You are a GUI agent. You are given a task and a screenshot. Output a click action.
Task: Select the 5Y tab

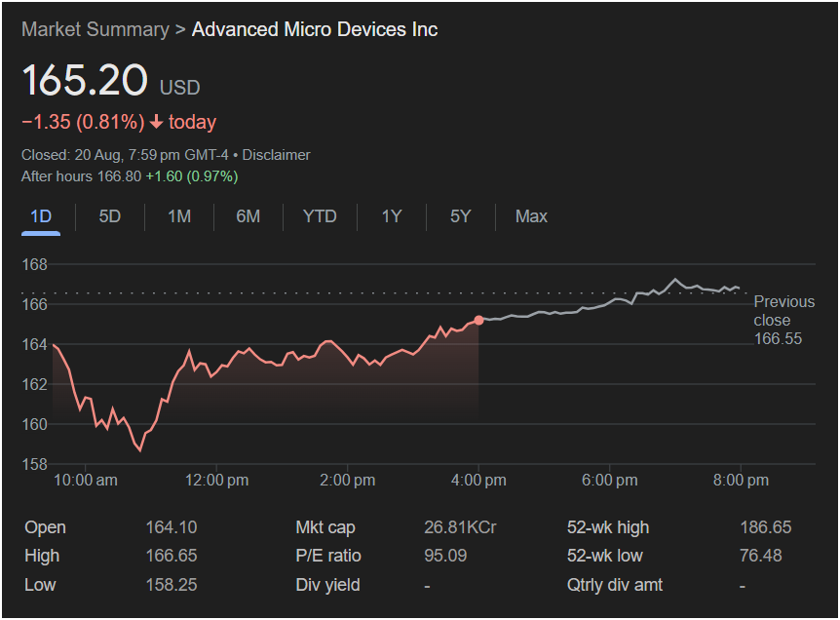[x=461, y=216]
